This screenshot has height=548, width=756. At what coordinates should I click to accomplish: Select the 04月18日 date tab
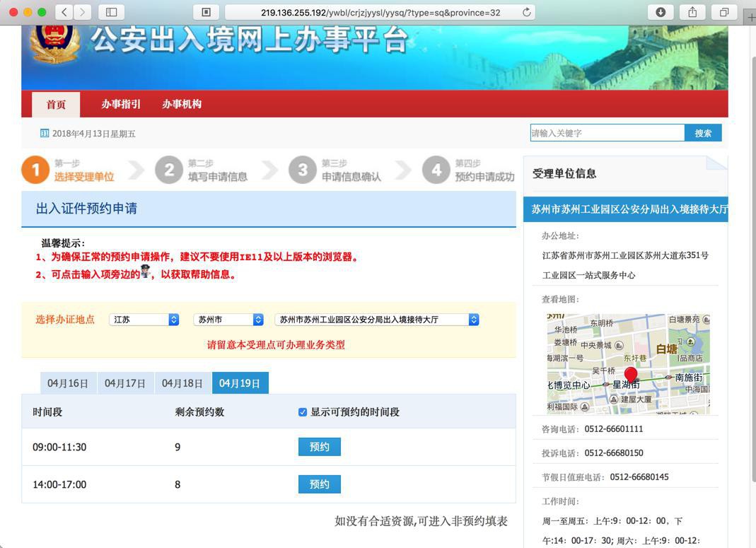click(182, 383)
